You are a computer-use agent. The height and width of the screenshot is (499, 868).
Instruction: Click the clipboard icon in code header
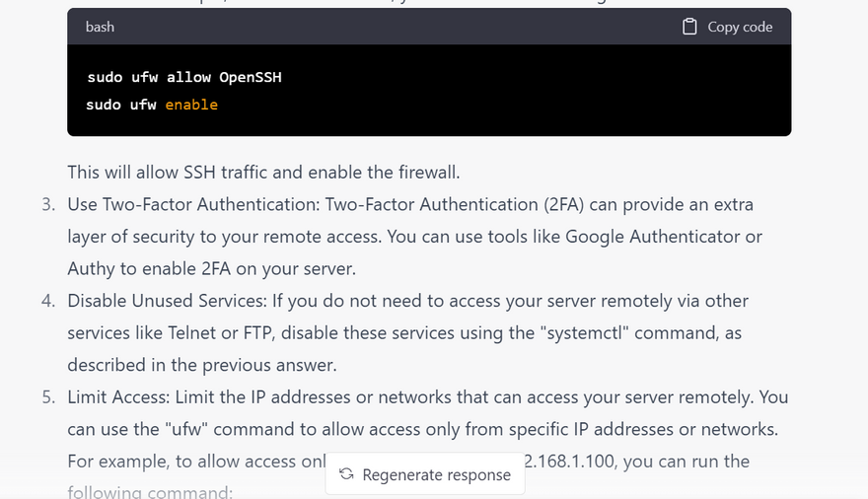690,27
